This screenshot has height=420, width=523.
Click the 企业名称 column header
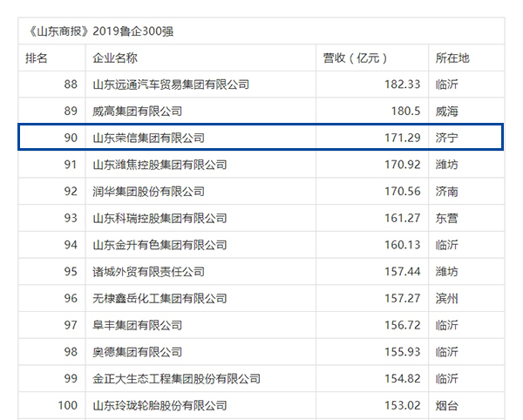pyautogui.click(x=115, y=58)
